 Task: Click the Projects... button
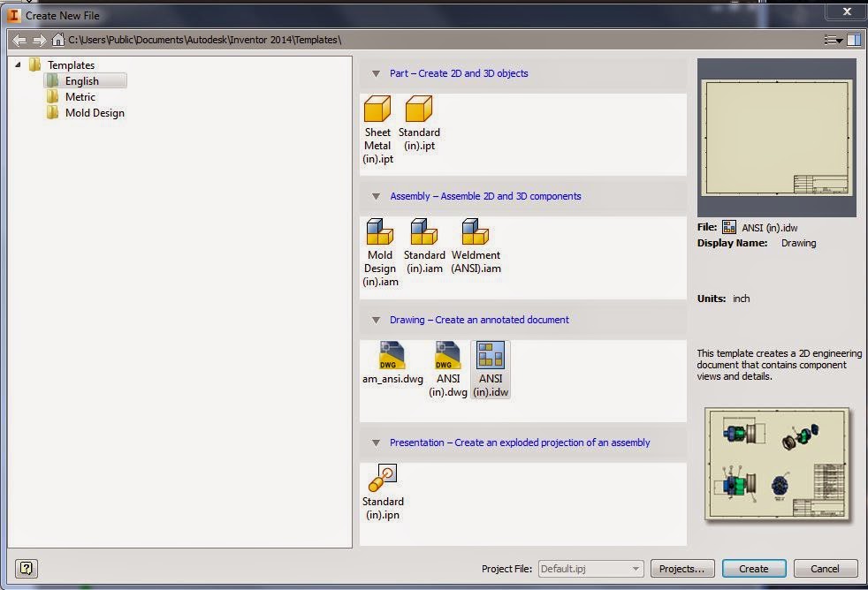coord(682,569)
